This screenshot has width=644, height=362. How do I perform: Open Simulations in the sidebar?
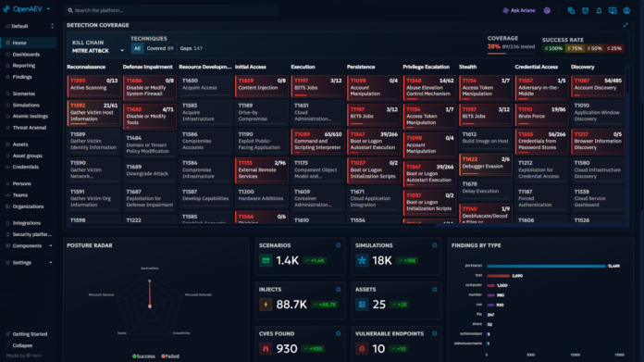[x=29, y=106]
